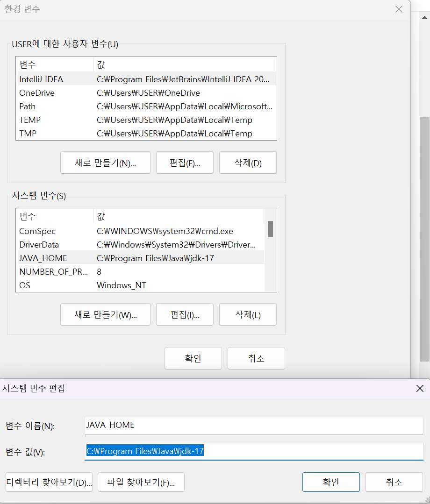Click 편집(E)... for user variables
Viewport: 430px width, 504px height.
coord(185,163)
